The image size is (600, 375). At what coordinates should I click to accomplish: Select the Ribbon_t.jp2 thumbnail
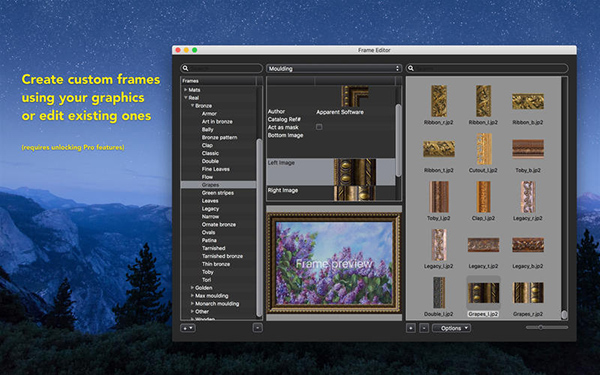(439, 149)
